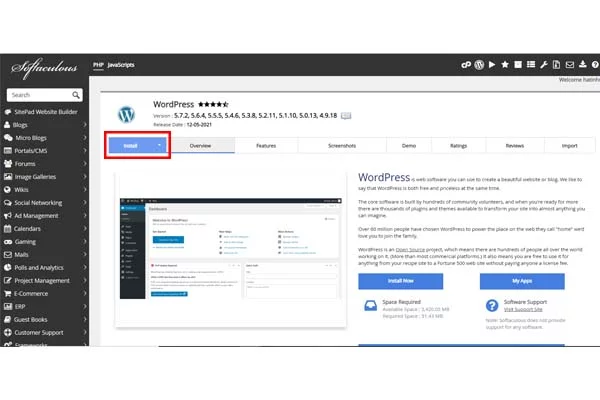Click into the Search input field
The height and width of the screenshot is (400, 600).
pyautogui.click(x=39, y=95)
